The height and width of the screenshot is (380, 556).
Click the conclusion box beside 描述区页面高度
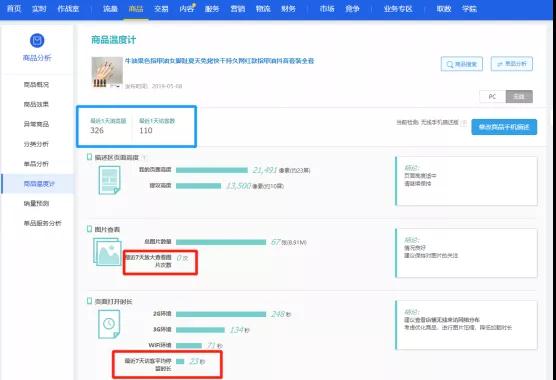click(466, 181)
